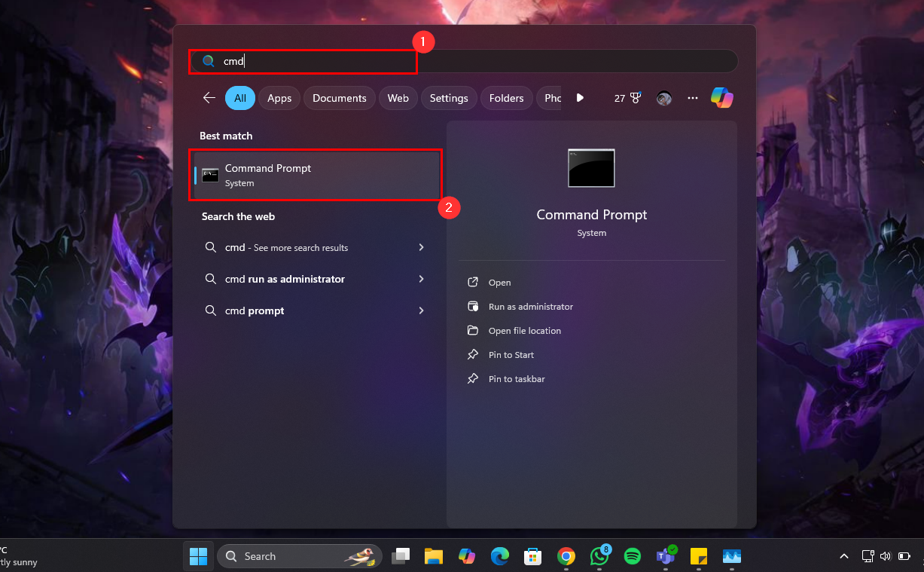Click the search input containing cmd
This screenshot has height=572, width=924.
click(464, 61)
